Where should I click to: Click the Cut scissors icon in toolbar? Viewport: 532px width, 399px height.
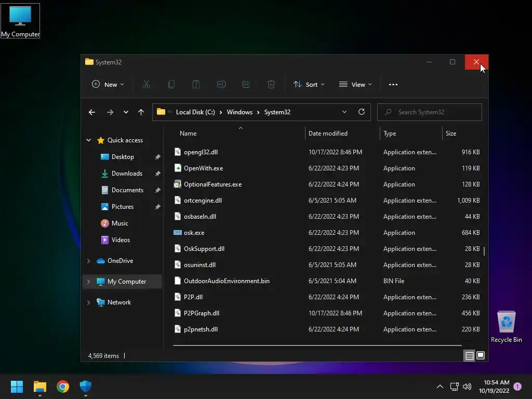(146, 84)
